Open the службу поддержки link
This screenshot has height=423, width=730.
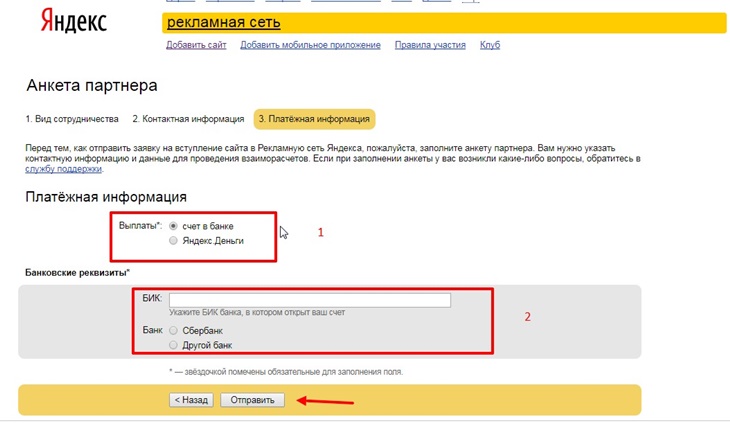pyautogui.click(x=63, y=169)
